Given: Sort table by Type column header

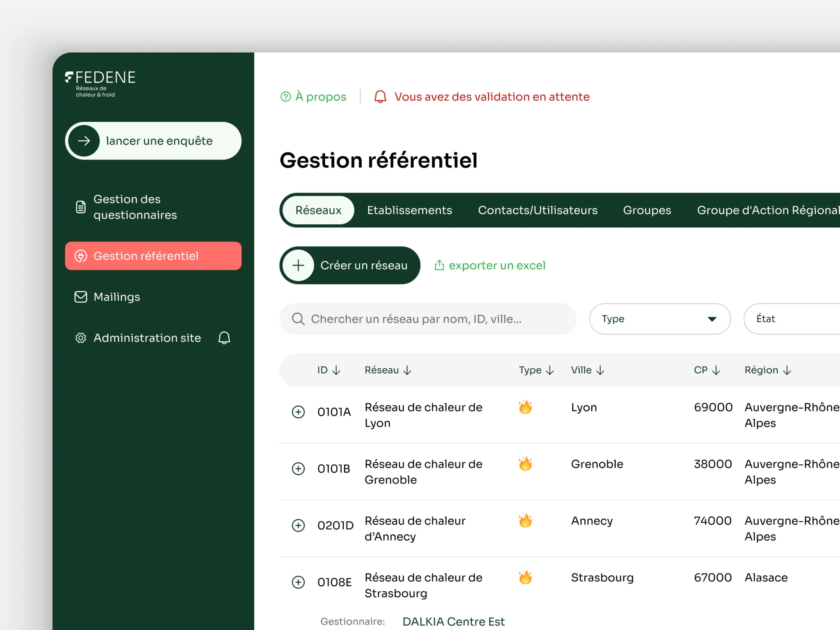Looking at the screenshot, I should 536,370.
